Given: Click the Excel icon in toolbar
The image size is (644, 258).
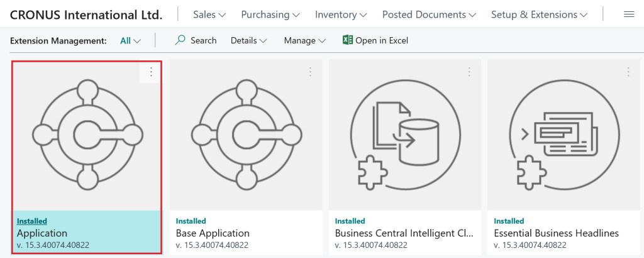Looking at the screenshot, I should (x=347, y=40).
